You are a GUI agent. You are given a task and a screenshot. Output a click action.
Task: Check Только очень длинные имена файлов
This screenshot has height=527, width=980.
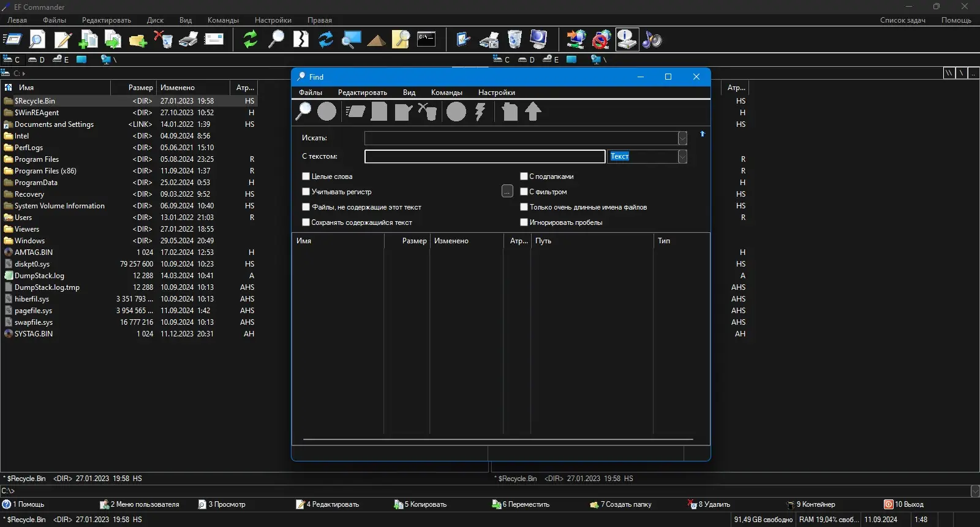point(524,207)
